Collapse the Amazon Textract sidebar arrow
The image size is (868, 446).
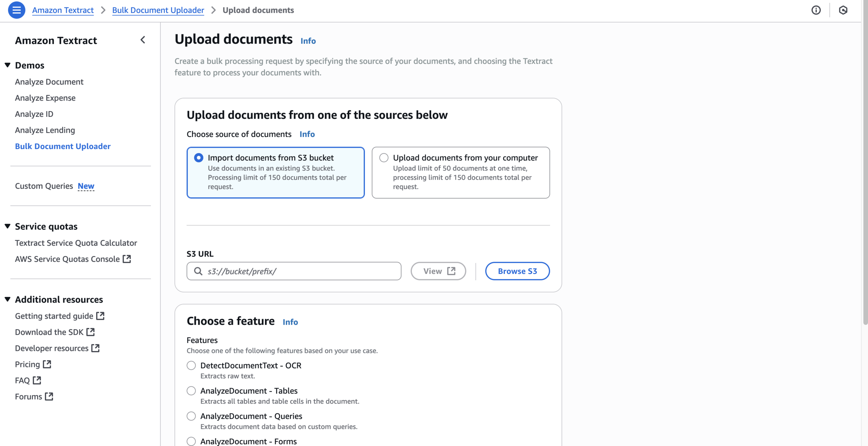(143, 40)
